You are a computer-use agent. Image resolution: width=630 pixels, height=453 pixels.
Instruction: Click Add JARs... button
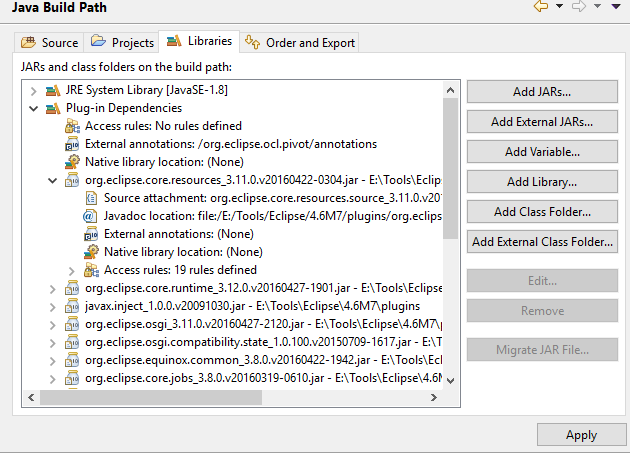[x=542, y=92]
